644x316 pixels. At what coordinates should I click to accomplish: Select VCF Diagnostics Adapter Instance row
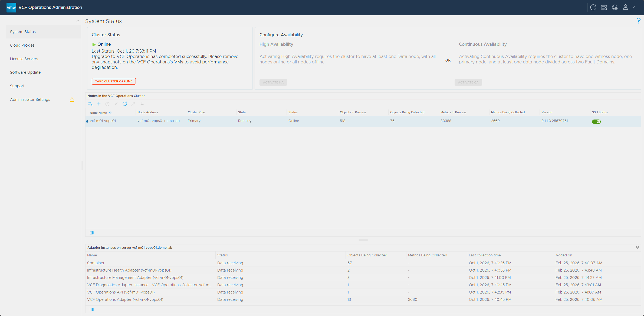pyautogui.click(x=363, y=285)
